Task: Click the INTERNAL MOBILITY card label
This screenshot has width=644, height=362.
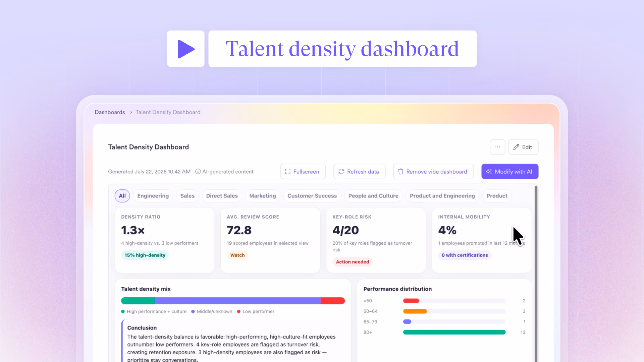Action: click(x=464, y=217)
